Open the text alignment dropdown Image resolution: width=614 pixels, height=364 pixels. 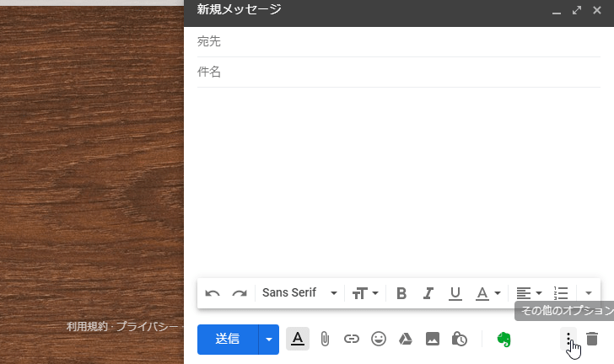point(529,293)
